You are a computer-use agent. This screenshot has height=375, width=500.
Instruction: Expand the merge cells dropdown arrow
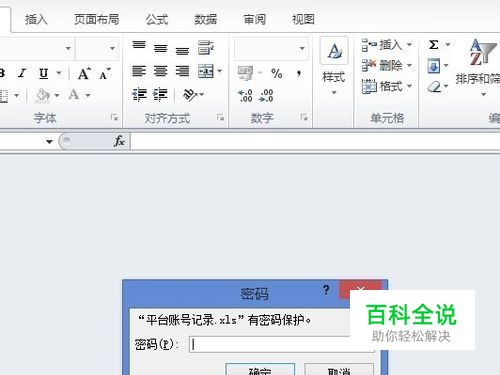click(x=219, y=71)
